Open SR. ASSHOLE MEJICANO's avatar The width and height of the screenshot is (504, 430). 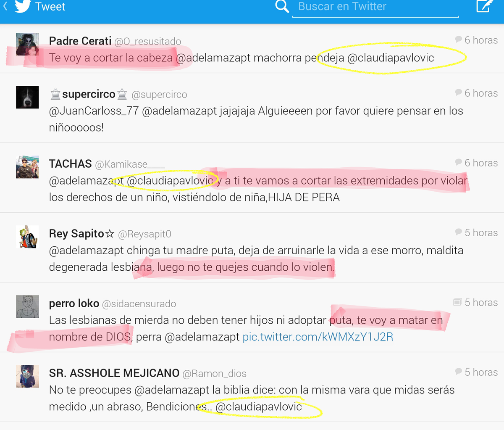click(27, 376)
